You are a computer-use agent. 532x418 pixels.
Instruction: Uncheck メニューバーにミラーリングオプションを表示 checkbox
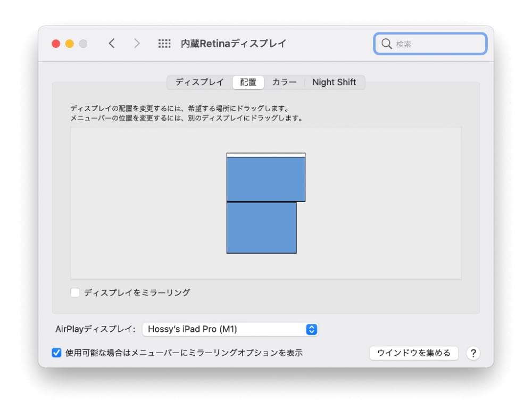click(x=57, y=353)
